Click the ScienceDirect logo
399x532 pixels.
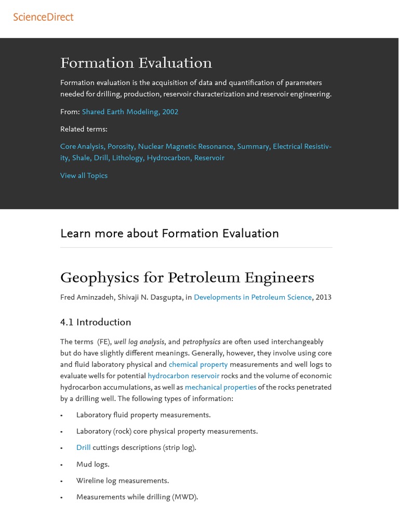[43, 17]
